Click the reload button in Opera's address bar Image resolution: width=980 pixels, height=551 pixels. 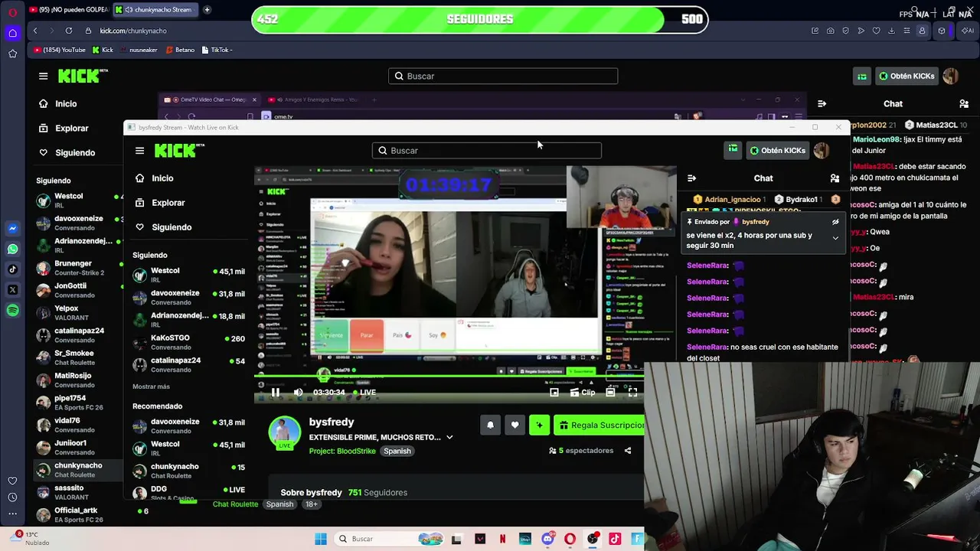coord(69,31)
